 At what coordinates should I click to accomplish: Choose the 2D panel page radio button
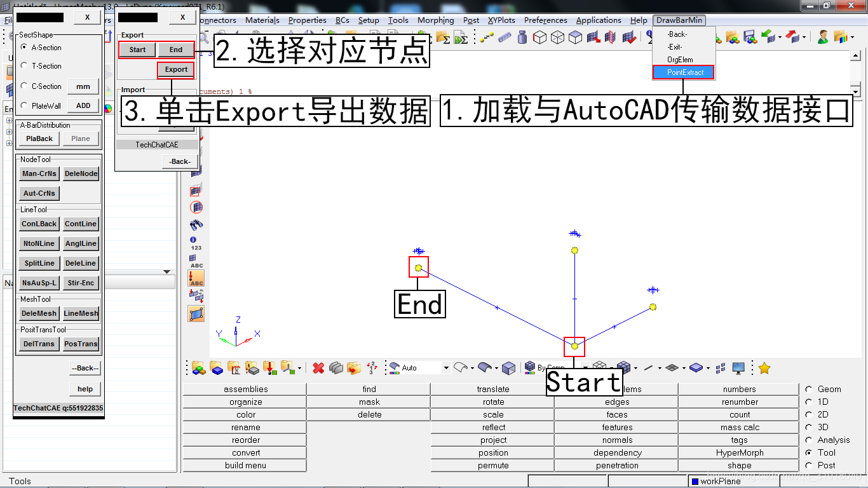tap(808, 414)
